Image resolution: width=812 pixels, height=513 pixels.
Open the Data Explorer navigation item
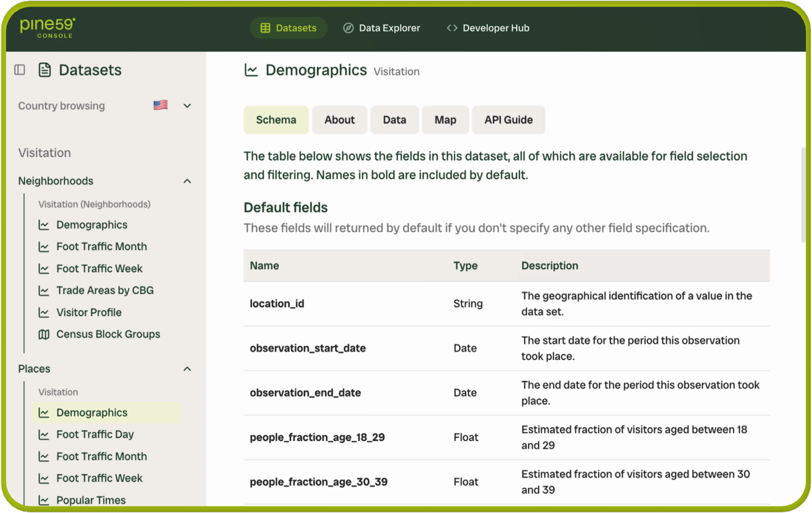click(381, 28)
